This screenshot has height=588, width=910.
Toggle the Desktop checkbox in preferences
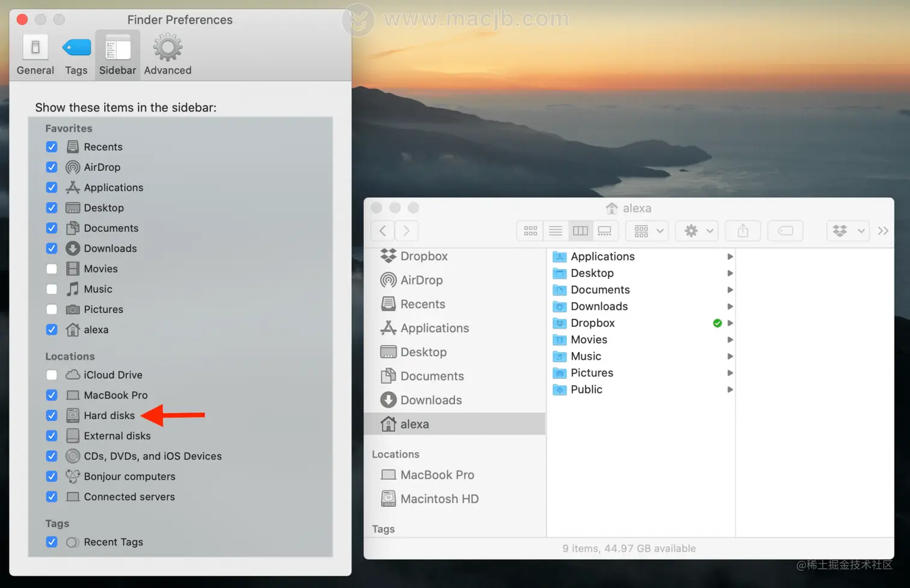52,208
